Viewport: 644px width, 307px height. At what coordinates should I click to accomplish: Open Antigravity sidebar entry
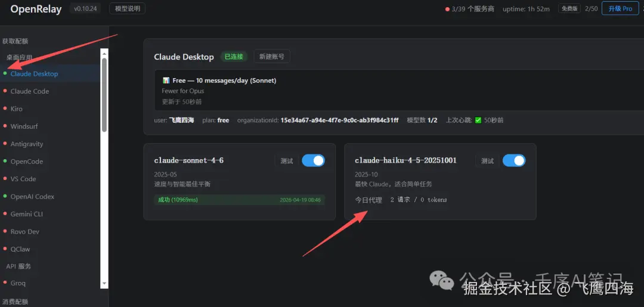click(x=27, y=144)
